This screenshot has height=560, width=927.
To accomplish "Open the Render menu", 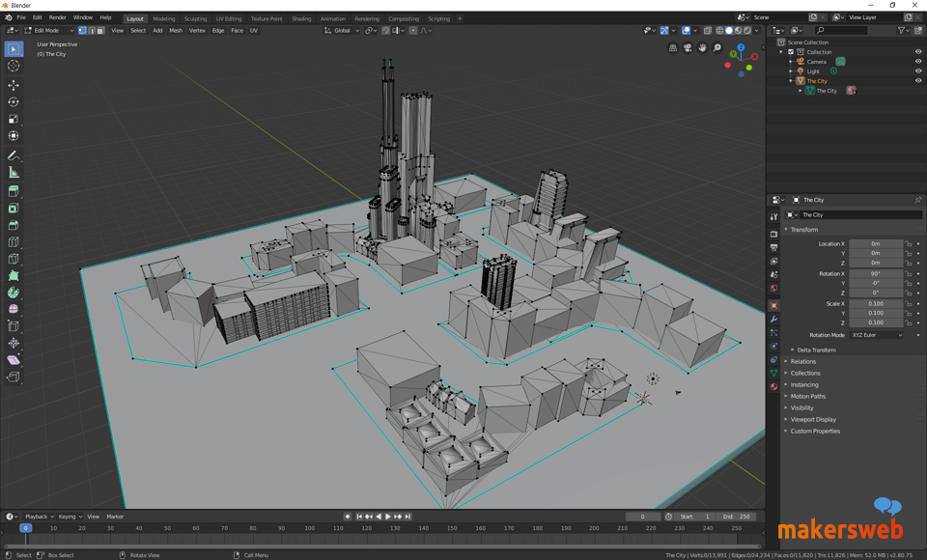I will (57, 17).
